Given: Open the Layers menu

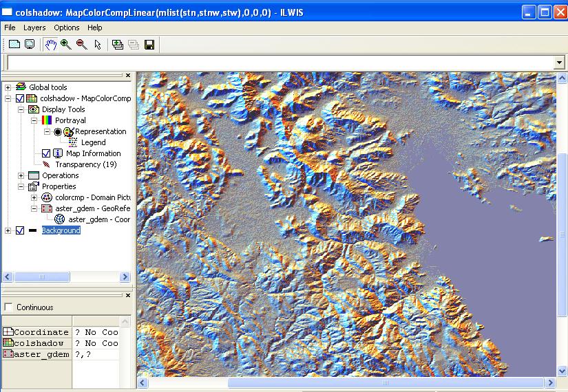Looking at the screenshot, I should point(34,28).
